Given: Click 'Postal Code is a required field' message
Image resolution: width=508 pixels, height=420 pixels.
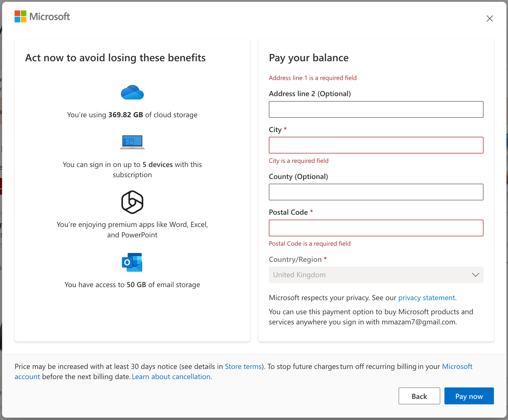Looking at the screenshot, I should (x=309, y=244).
